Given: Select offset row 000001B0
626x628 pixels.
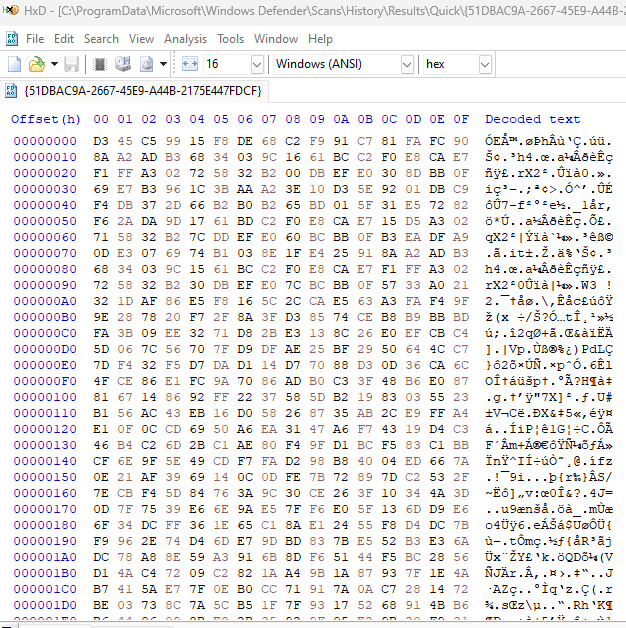Looking at the screenshot, I should pos(45,573).
